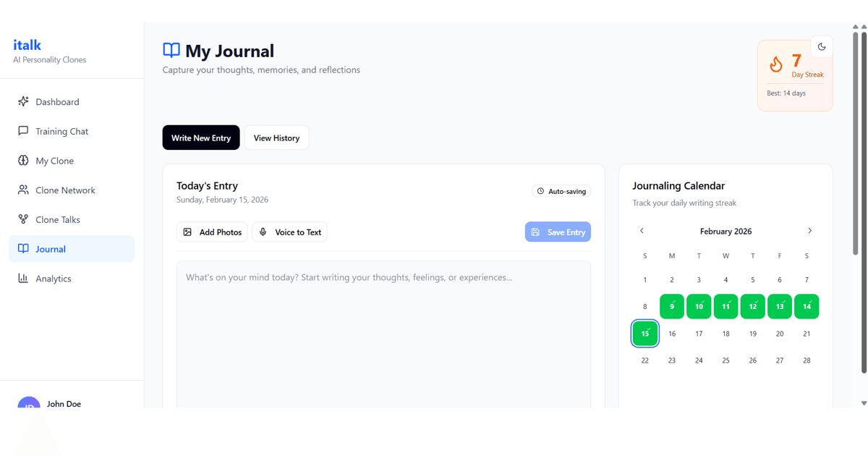Choose February 14 in the calendar

pyautogui.click(x=807, y=306)
